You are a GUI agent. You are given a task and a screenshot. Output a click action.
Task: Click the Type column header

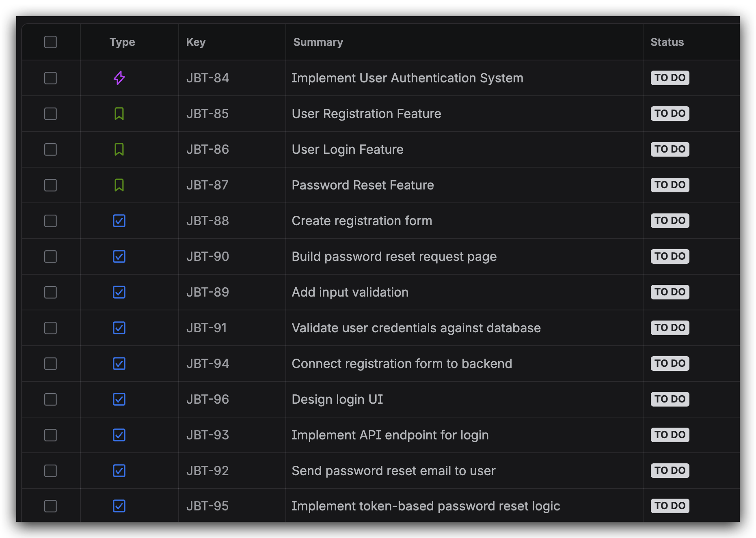(x=122, y=41)
